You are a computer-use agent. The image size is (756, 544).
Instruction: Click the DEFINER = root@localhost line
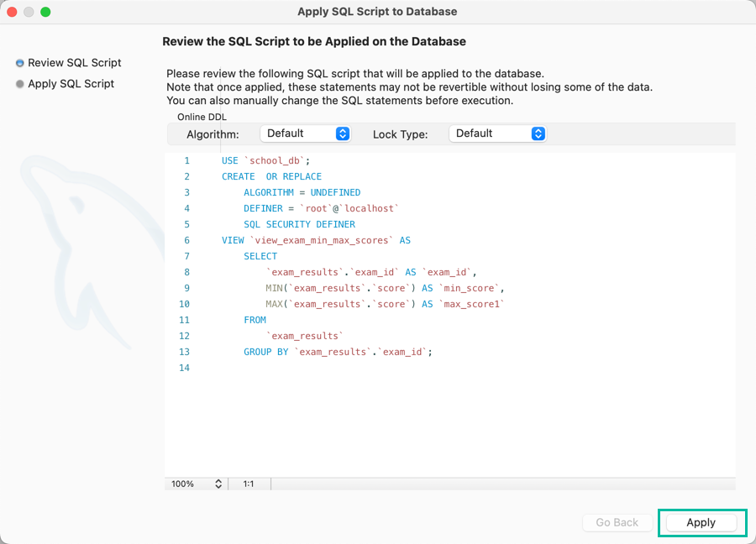[x=321, y=208]
